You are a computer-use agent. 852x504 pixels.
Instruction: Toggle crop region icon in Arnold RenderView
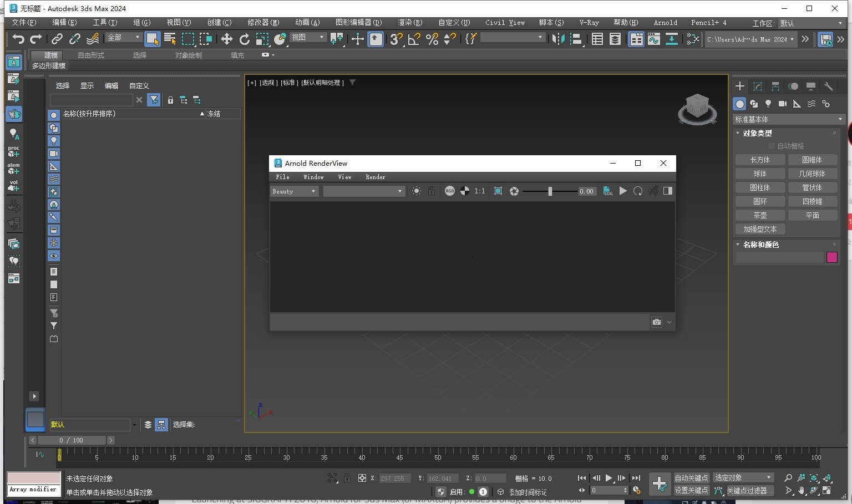click(498, 191)
